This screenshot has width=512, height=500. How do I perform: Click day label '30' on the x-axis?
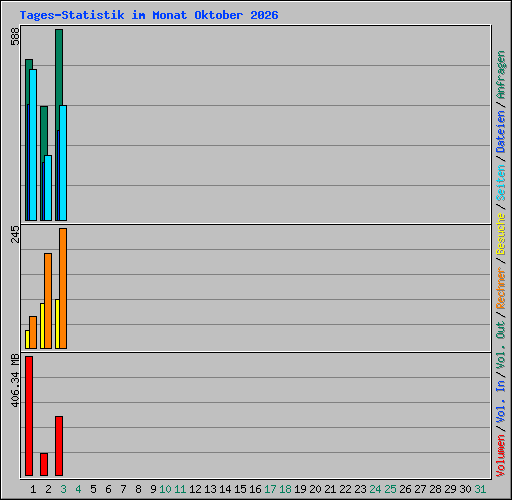point(465,489)
